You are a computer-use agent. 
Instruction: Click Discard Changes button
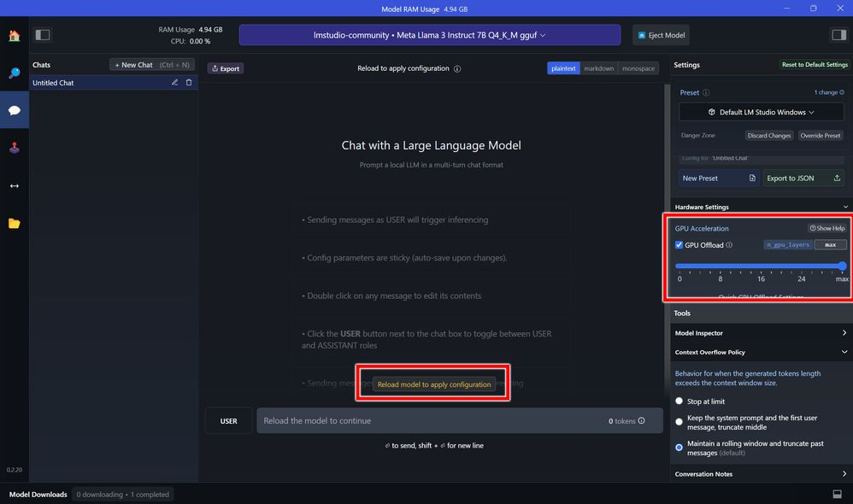(x=768, y=135)
